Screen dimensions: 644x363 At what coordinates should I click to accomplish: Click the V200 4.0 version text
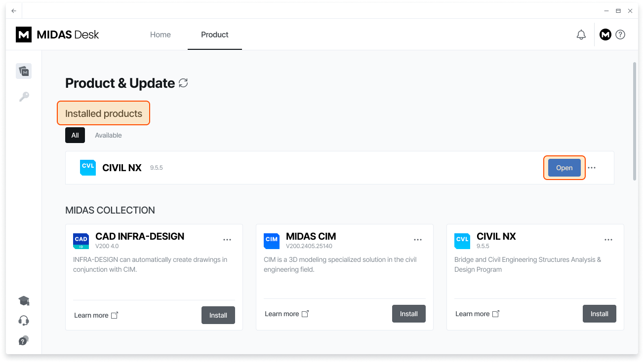click(107, 246)
